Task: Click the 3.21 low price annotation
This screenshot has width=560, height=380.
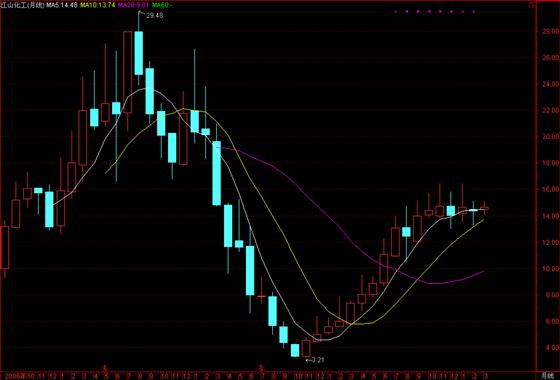Action: 315,360
